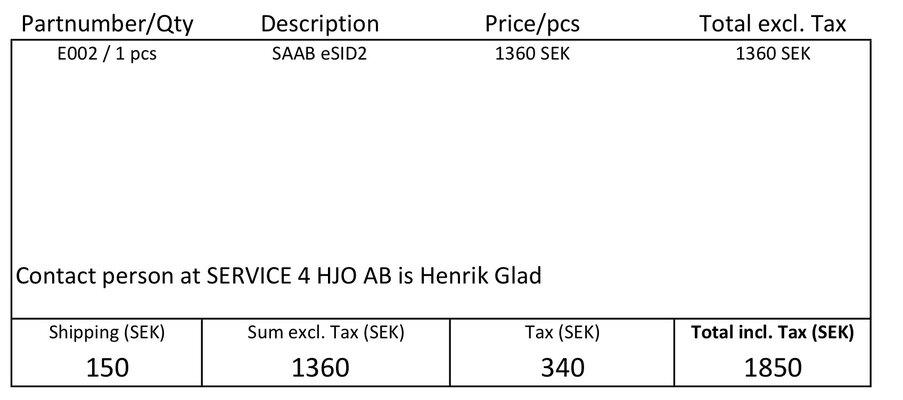Click the empty area of the items table
Image resolution: width=903 pixels, height=400 pixels.
pyautogui.click(x=441, y=161)
